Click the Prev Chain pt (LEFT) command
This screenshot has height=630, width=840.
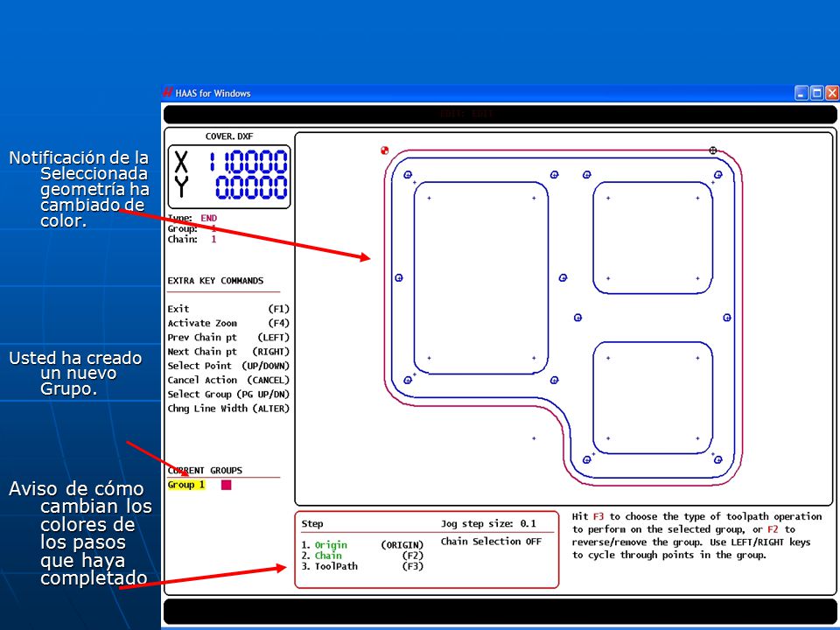228,338
